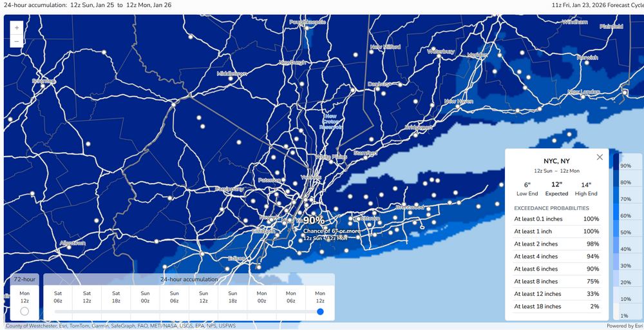Select the 72-hour Mon 12z radio button
The image size is (644, 330).
(x=24, y=311)
